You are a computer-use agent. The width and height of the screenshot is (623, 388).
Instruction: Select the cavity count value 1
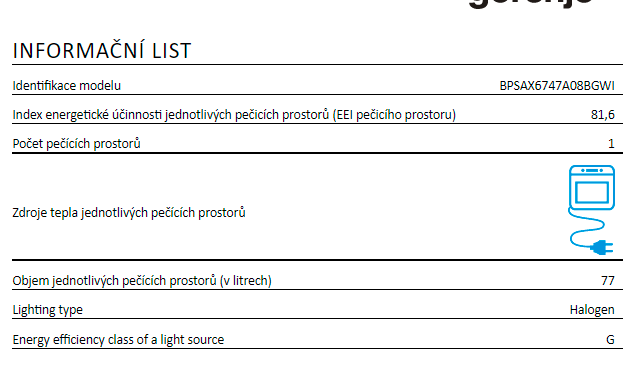tap(611, 144)
